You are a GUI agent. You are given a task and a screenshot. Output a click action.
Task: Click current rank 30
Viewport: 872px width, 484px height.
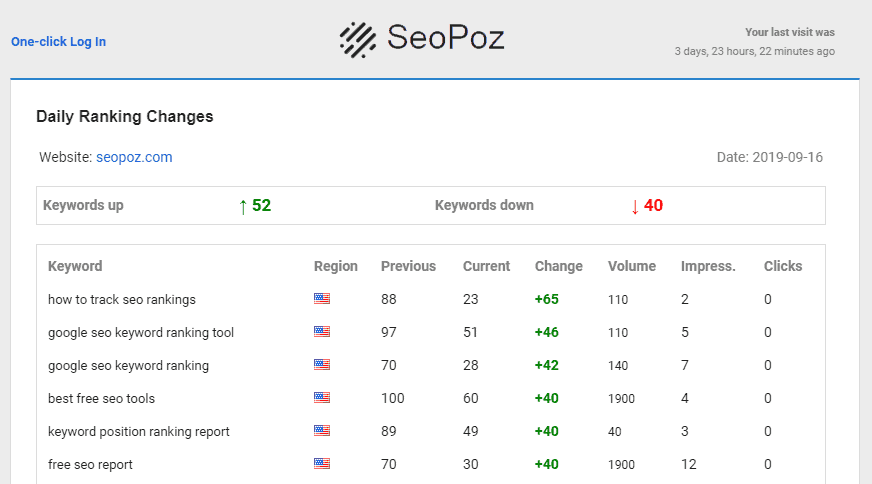coord(470,464)
